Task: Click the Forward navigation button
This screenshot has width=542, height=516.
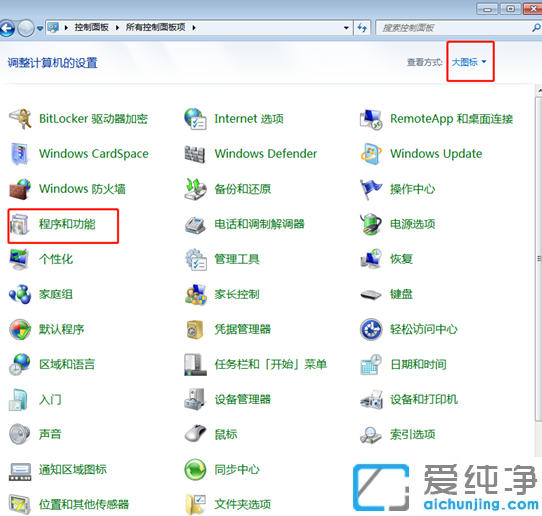Action: 26,28
